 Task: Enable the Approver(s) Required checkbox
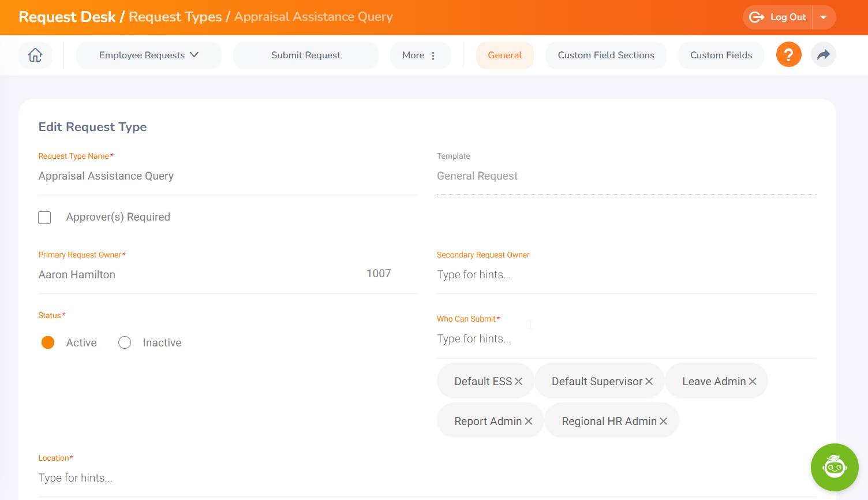coord(44,218)
